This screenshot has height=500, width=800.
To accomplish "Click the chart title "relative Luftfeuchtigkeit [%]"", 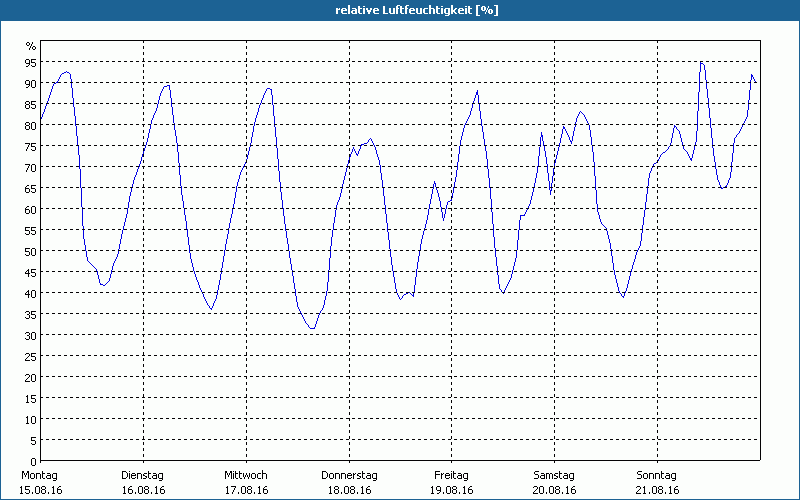I will pos(417,10).
